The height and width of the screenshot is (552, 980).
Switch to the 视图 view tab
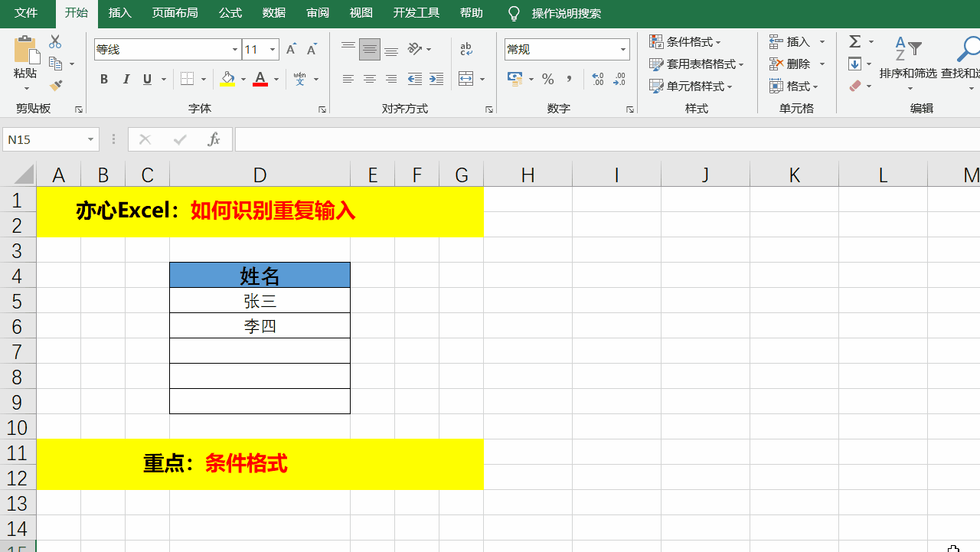click(361, 13)
